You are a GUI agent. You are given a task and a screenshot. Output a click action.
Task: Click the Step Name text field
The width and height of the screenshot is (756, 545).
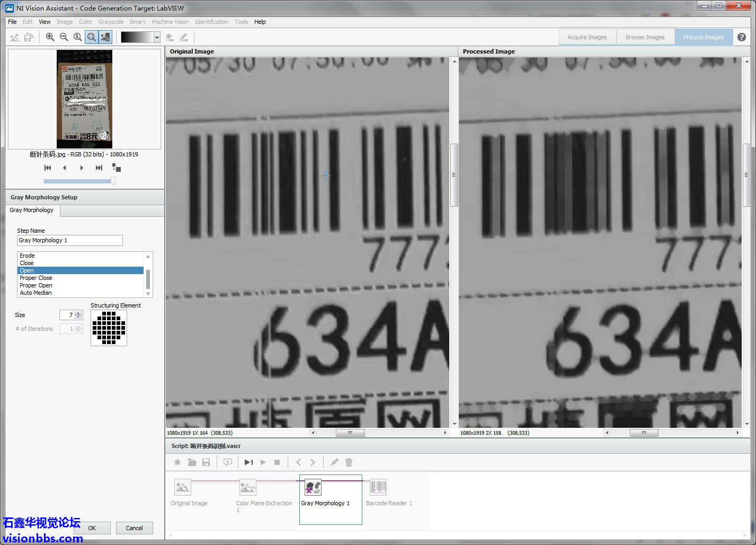(70, 241)
